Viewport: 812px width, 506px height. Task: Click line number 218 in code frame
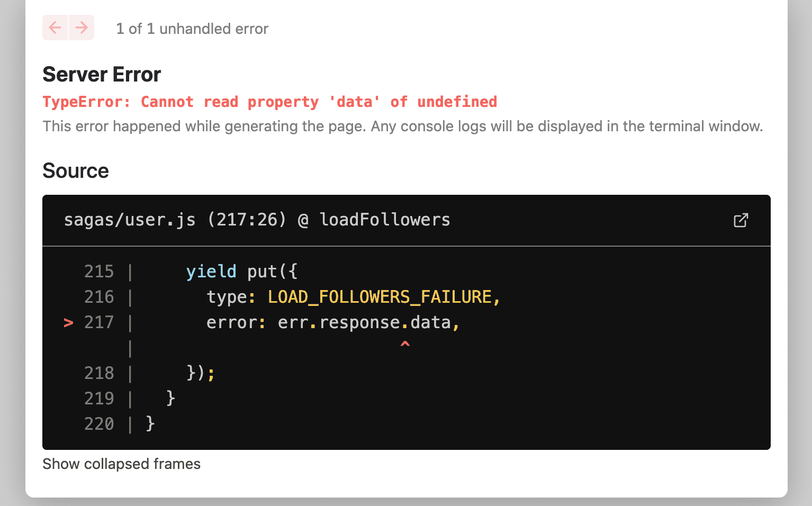pyautogui.click(x=99, y=373)
